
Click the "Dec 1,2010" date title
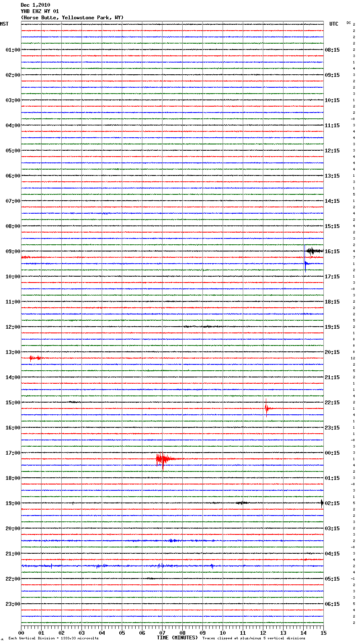[x=35, y=5]
